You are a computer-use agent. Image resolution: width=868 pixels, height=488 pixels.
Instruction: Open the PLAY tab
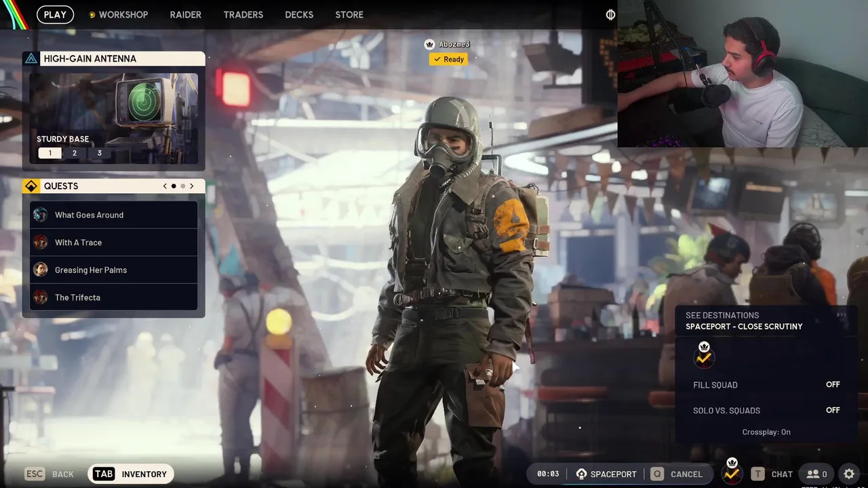55,14
